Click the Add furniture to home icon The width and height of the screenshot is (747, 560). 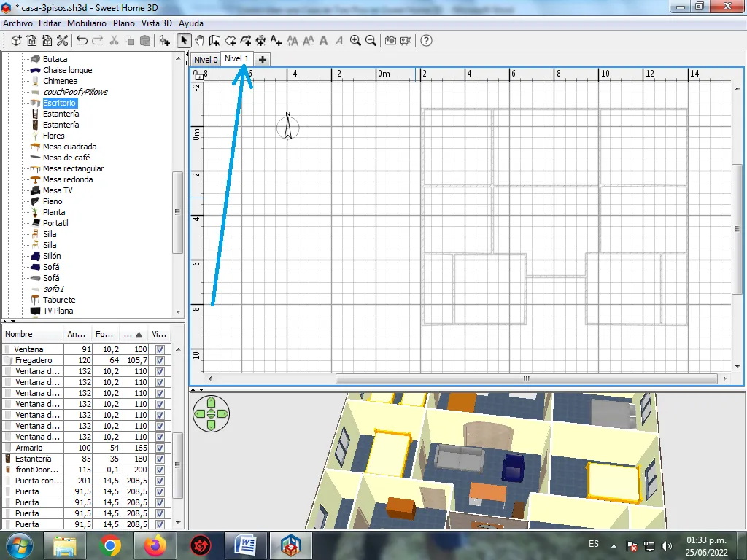[x=164, y=41]
